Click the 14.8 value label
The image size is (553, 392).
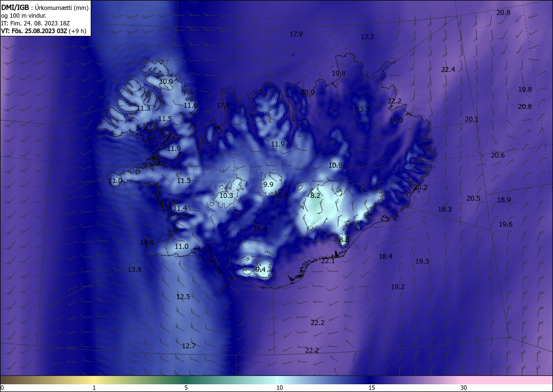coord(147,242)
